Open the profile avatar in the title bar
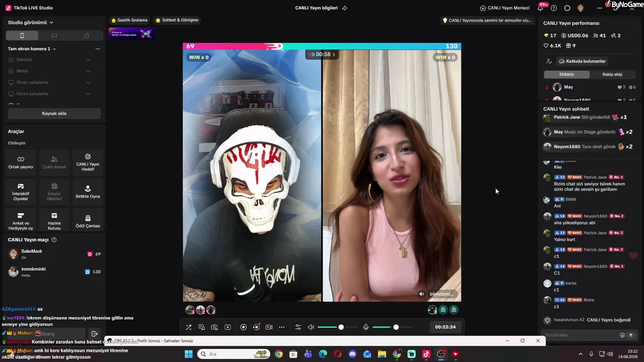Screen dimensions: 644x362 click(581, 8)
